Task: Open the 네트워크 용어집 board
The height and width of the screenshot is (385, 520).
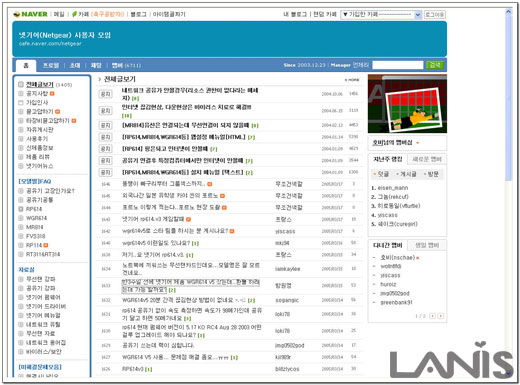Action: (x=46, y=342)
